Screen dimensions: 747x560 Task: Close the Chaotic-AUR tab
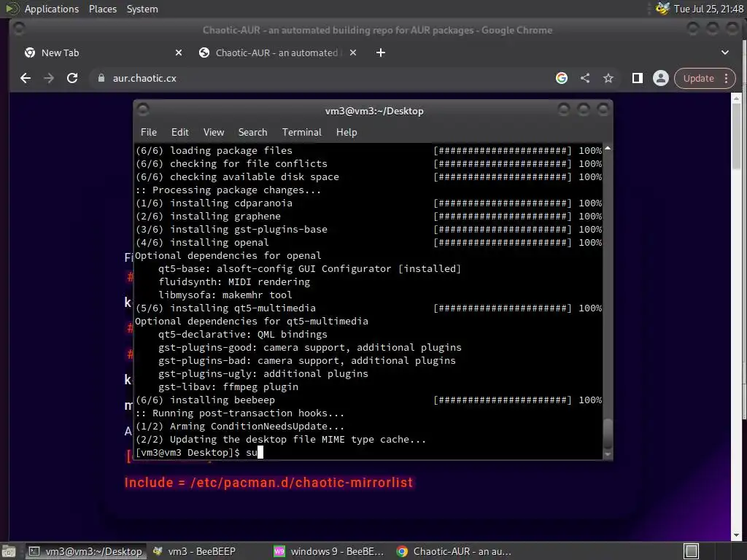(x=353, y=52)
